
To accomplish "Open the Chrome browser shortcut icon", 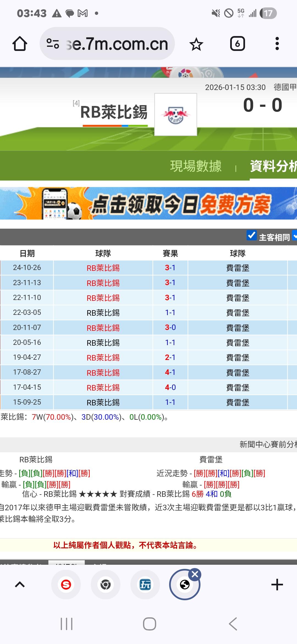I will (106, 584).
